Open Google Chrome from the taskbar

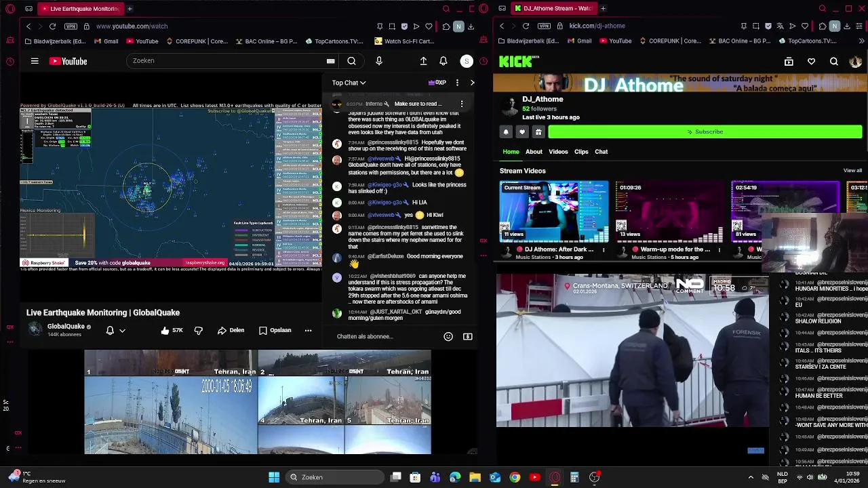tap(515, 477)
